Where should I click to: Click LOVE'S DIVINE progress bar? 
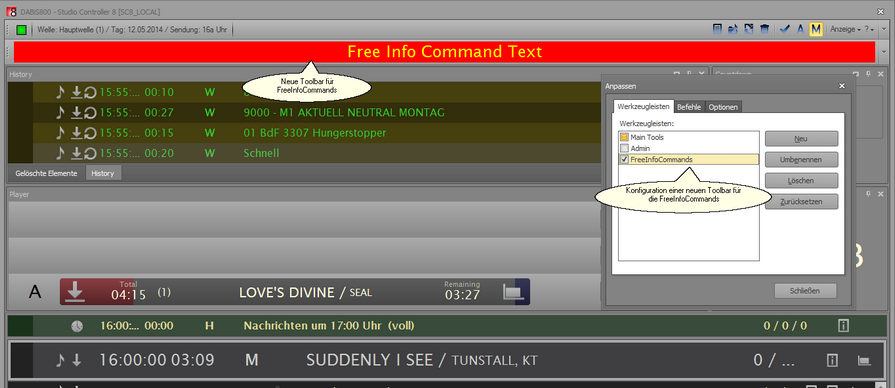coord(295,292)
